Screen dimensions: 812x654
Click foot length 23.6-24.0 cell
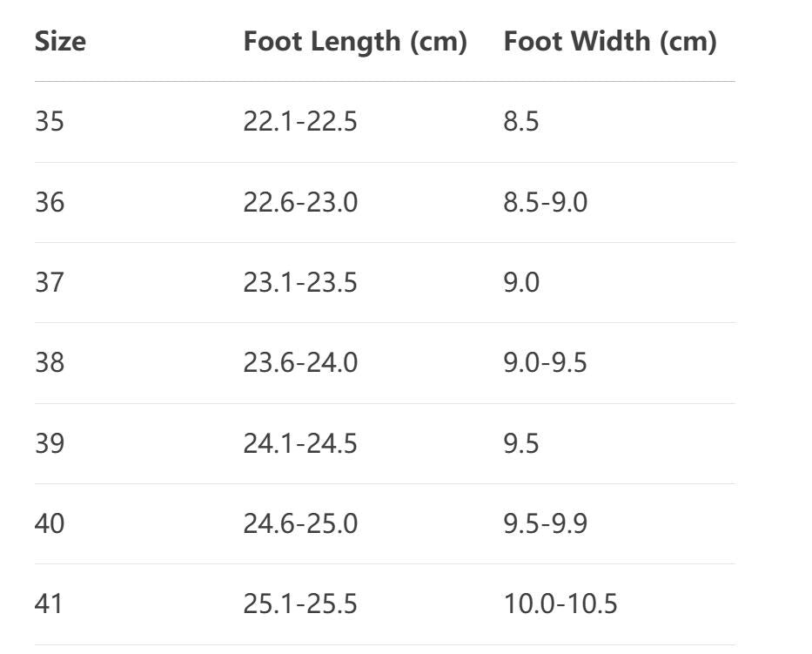pyautogui.click(x=300, y=363)
